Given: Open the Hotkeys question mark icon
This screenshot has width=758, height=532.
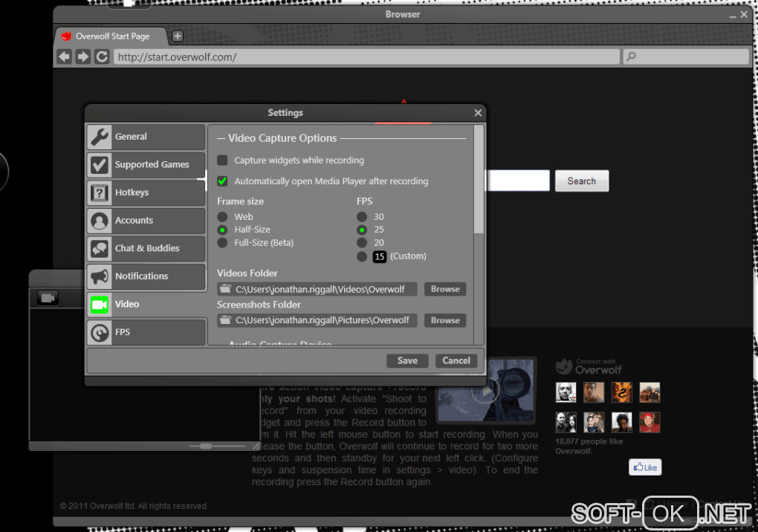Looking at the screenshot, I should pyautogui.click(x=100, y=192).
